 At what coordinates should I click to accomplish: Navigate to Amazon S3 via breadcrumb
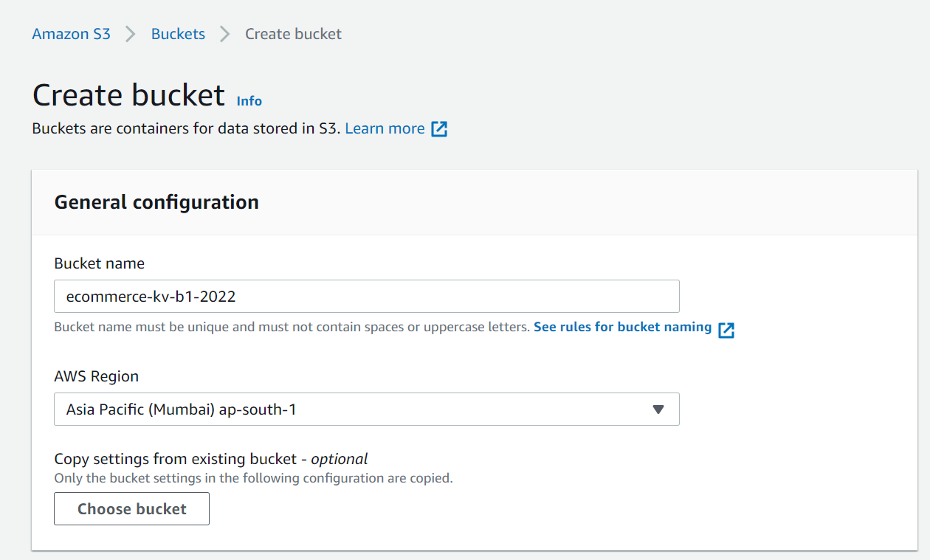click(71, 33)
